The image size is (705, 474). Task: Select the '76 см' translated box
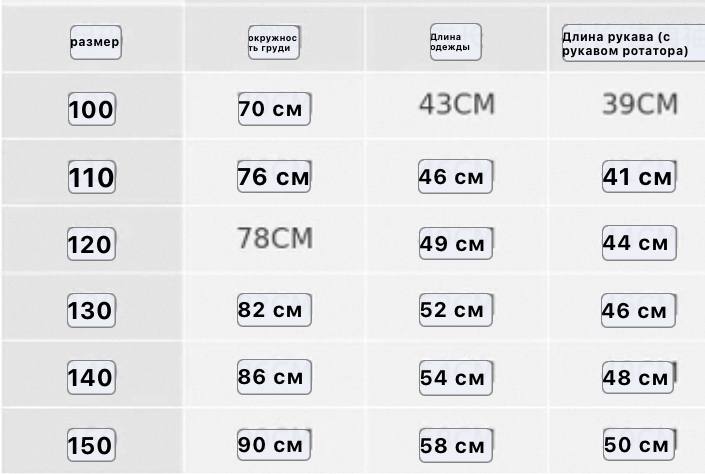tap(274, 176)
